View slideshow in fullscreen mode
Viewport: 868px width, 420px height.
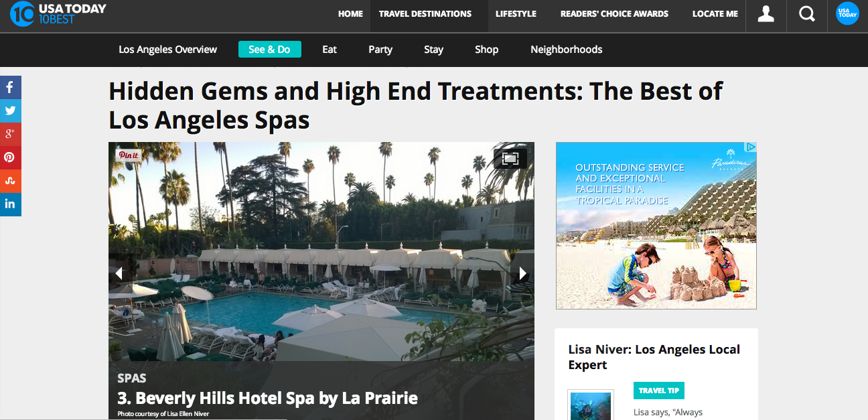(x=510, y=159)
